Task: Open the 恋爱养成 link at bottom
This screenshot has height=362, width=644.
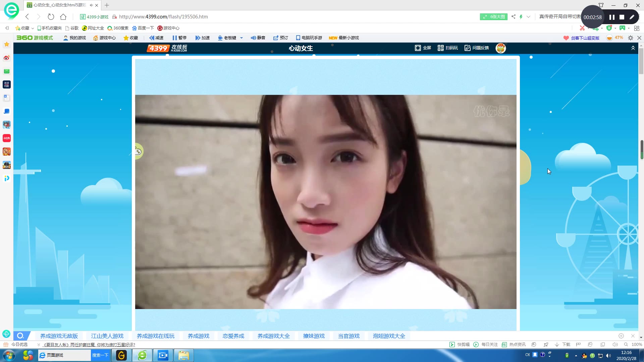Action: click(233, 336)
